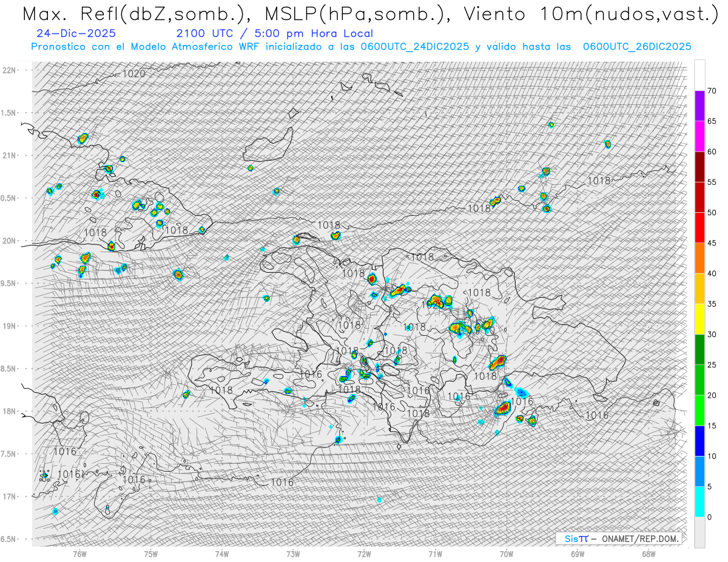Click the 1020 isobar contour label
This screenshot has height=562, width=728.
(134, 74)
